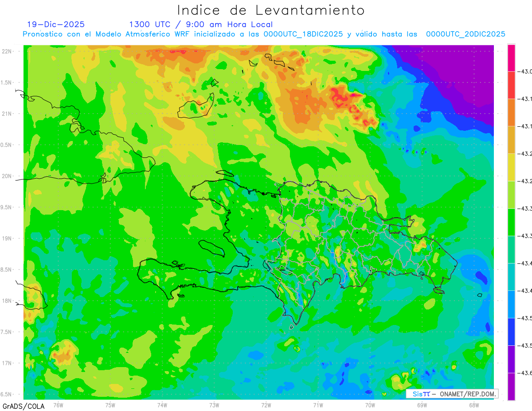The width and height of the screenshot is (532, 411).
Task: Click the '20N' latitude label
Action: [x=8, y=176]
